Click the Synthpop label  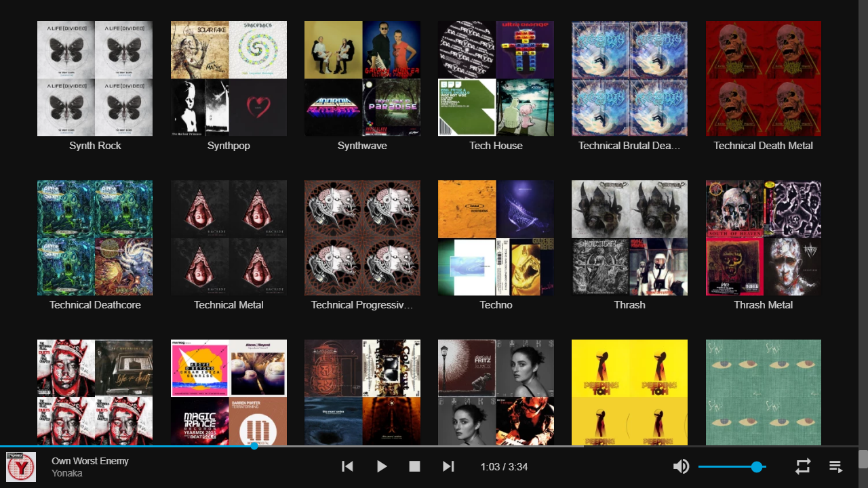(x=229, y=146)
